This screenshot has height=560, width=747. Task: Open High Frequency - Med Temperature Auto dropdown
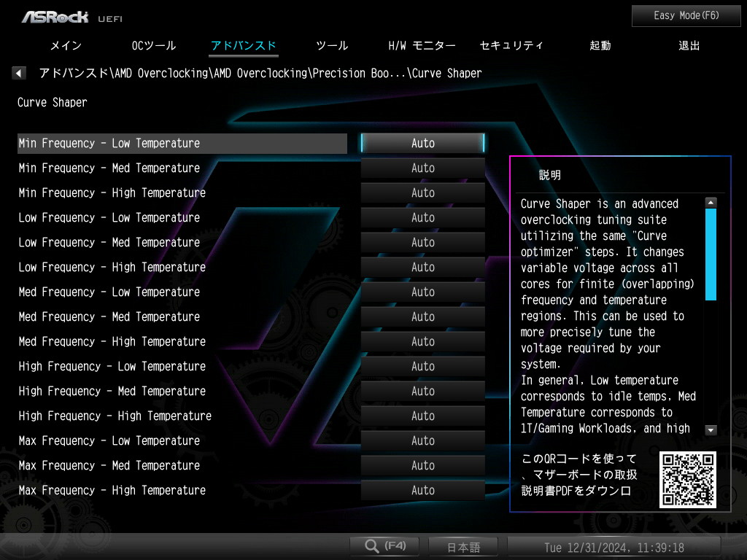tap(422, 391)
